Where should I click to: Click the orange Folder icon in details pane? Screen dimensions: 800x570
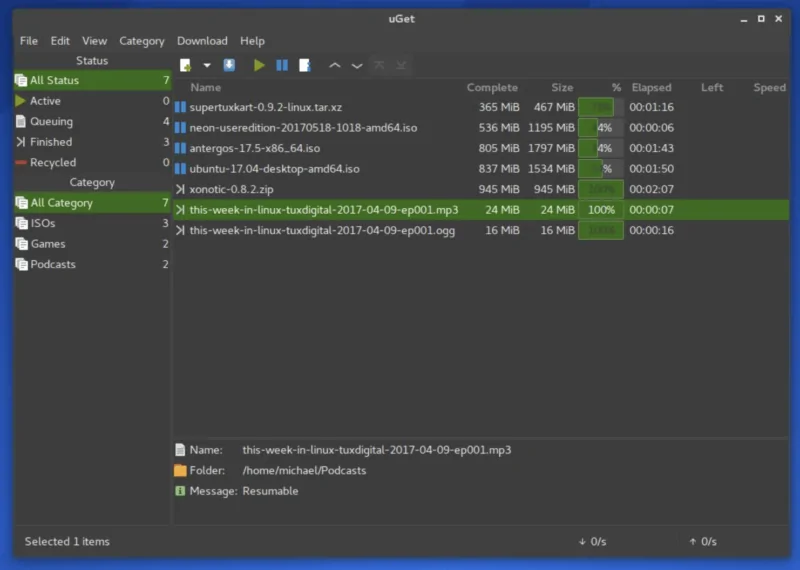pyautogui.click(x=180, y=470)
